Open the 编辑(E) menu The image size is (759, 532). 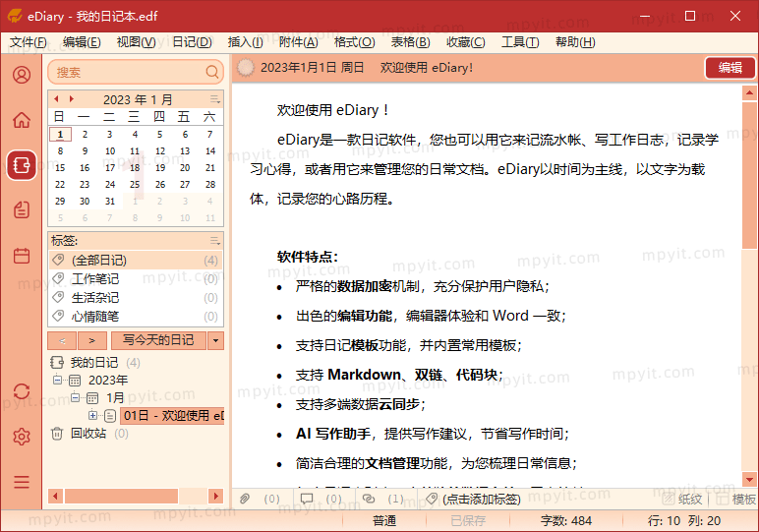point(82,42)
